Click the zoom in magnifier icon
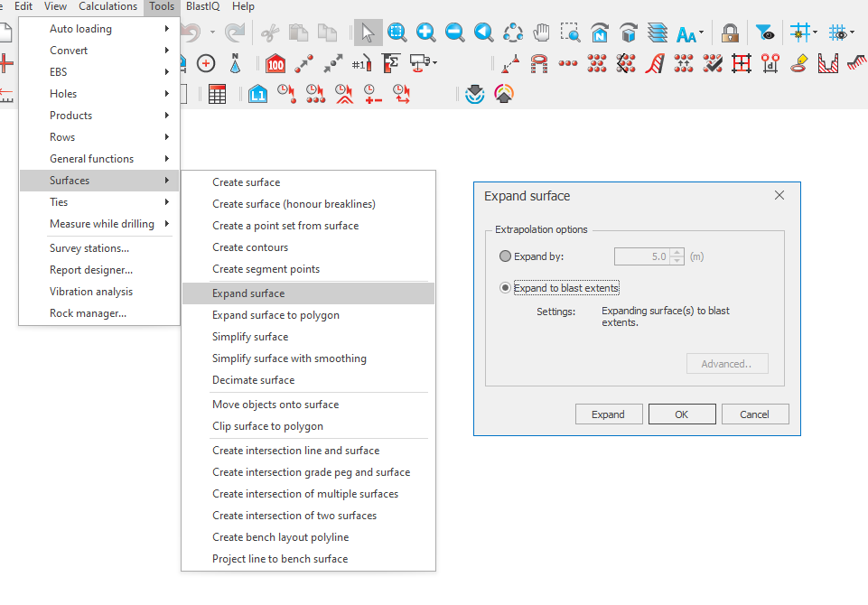This screenshot has height=605, width=868. pos(425,33)
